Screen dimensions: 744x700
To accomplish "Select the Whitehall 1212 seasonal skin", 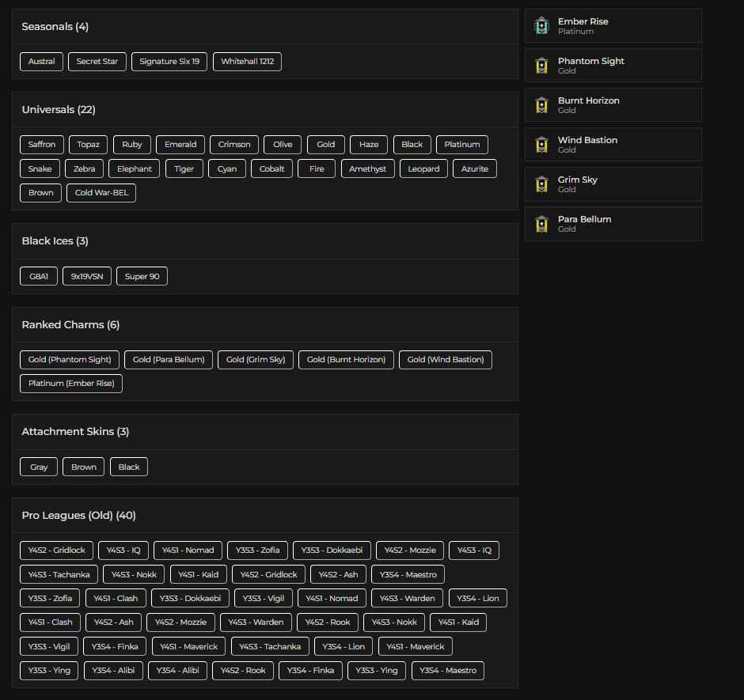I will coord(247,61).
